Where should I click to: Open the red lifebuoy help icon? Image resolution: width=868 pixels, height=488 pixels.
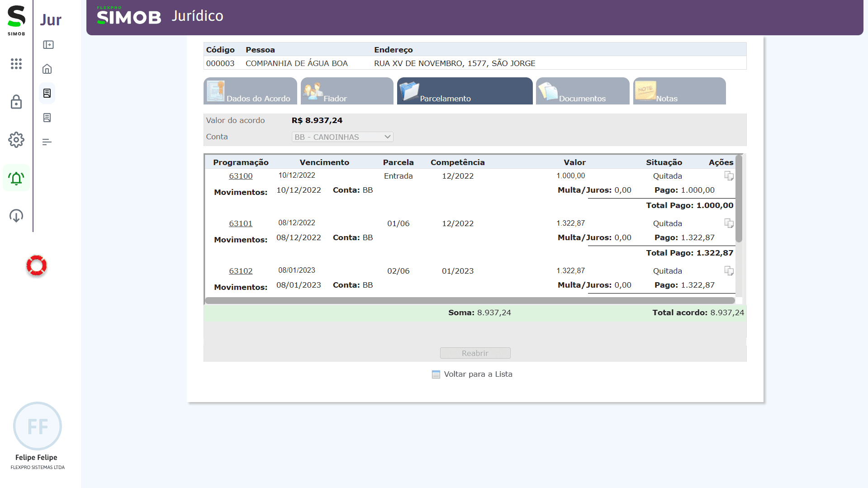coord(37,265)
